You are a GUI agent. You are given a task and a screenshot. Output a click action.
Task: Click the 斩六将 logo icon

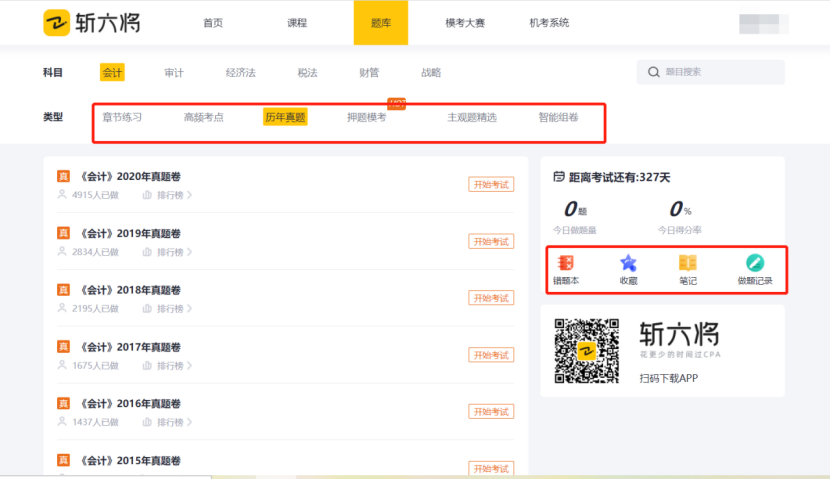(x=57, y=23)
